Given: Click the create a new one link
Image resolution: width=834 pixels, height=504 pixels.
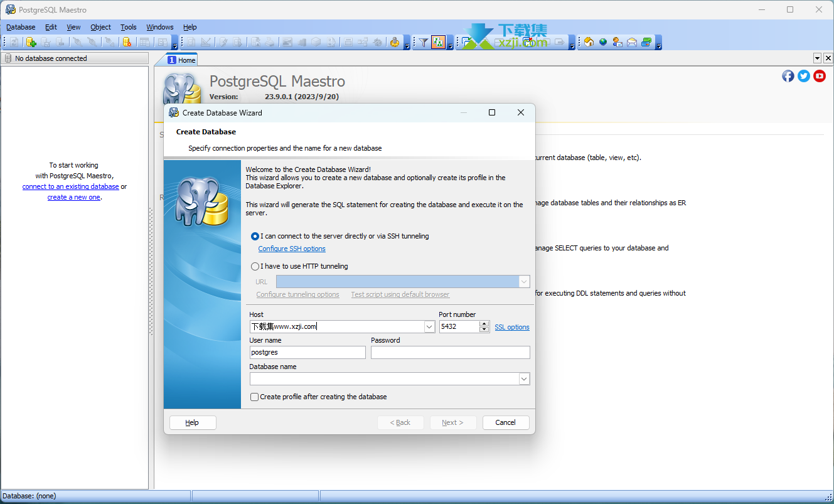Looking at the screenshot, I should (73, 197).
